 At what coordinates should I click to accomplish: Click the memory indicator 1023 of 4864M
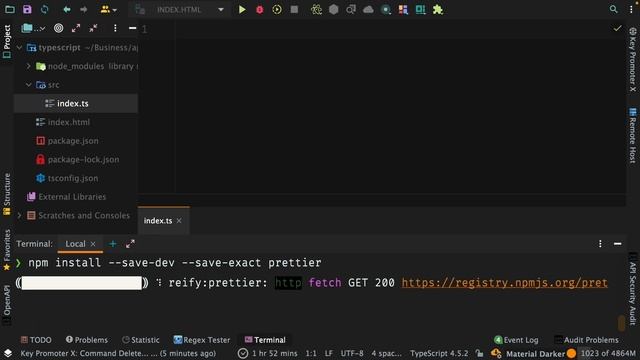coord(608,353)
